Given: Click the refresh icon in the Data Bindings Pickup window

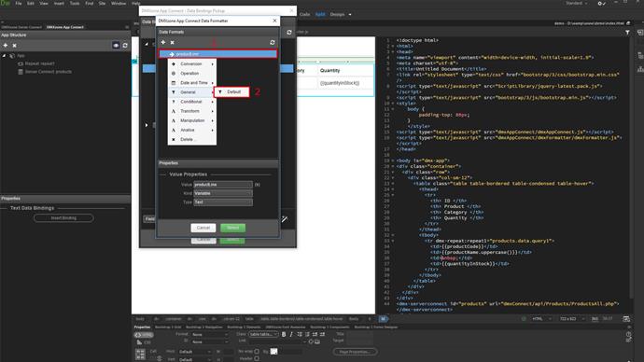Looking at the screenshot, I should [289, 32].
